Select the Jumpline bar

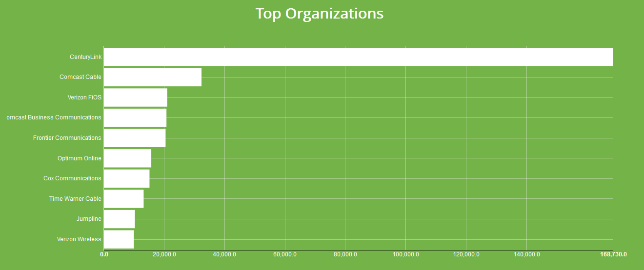point(120,219)
